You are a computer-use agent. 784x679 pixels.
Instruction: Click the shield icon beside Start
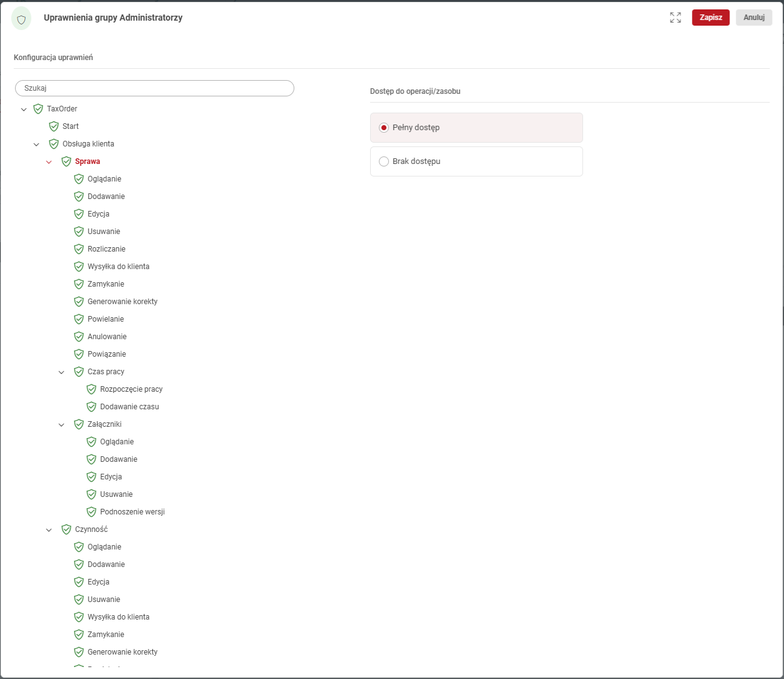click(54, 126)
